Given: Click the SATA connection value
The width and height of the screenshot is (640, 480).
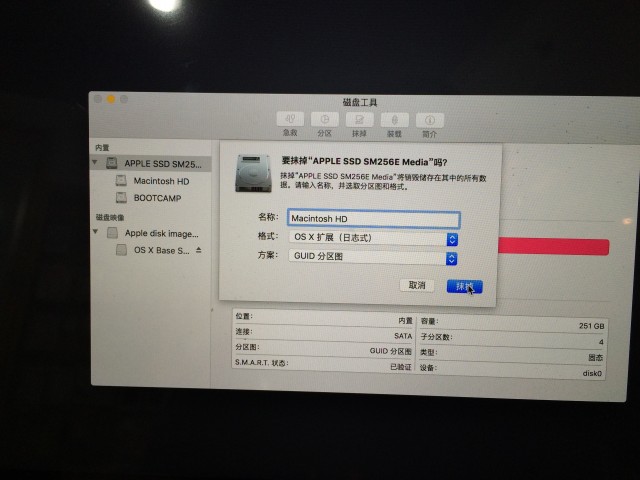Looking at the screenshot, I should pos(403,336).
